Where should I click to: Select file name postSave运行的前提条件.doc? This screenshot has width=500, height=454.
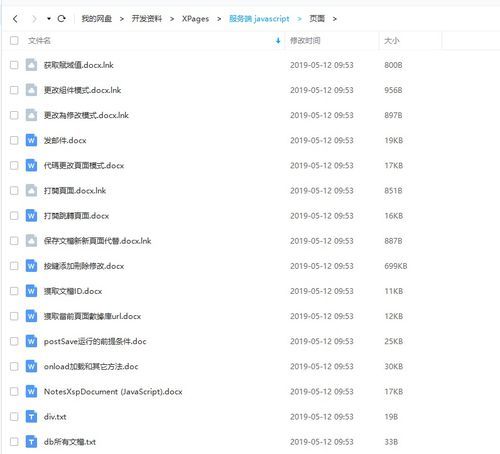tap(95, 341)
